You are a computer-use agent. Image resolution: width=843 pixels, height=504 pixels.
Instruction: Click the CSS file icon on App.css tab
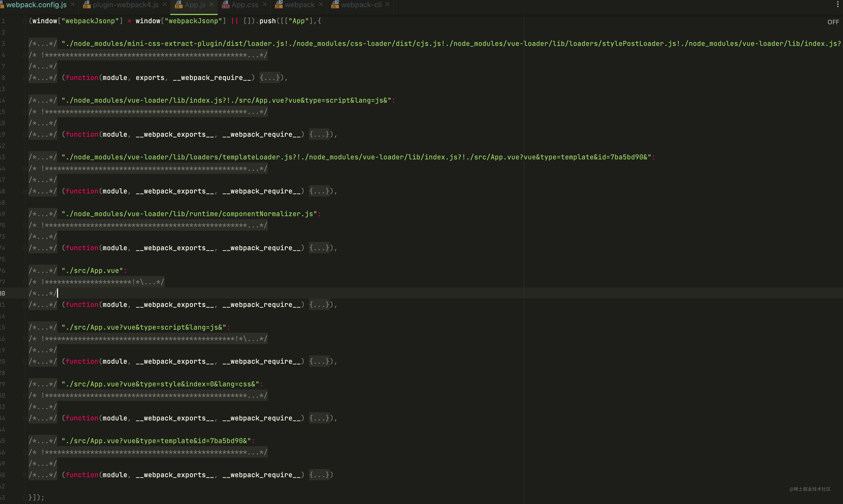pyautogui.click(x=225, y=4)
